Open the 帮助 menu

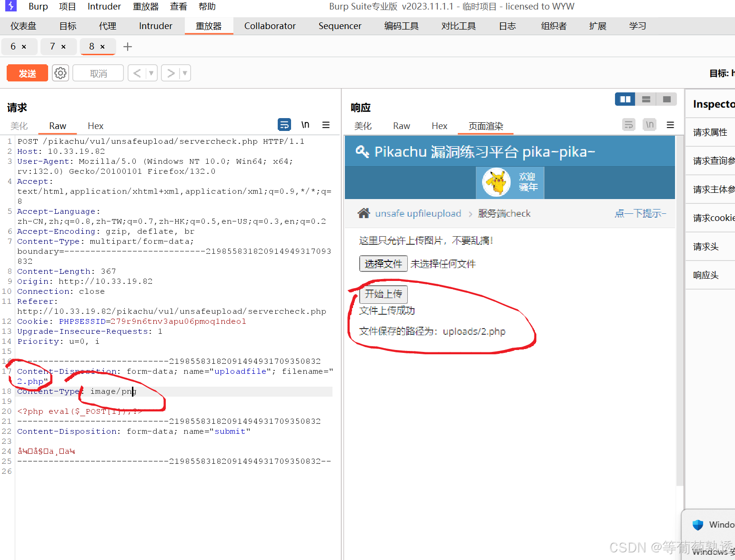[x=207, y=6]
